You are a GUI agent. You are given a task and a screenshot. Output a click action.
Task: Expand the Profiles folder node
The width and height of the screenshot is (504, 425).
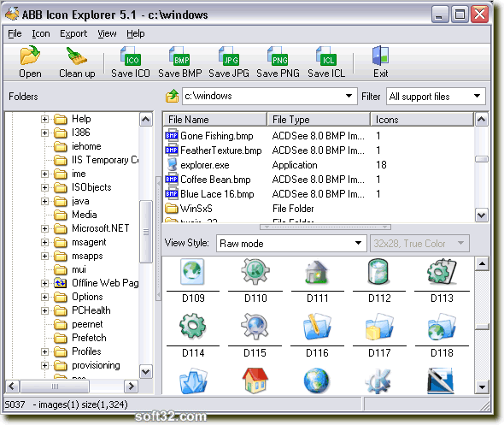point(44,352)
